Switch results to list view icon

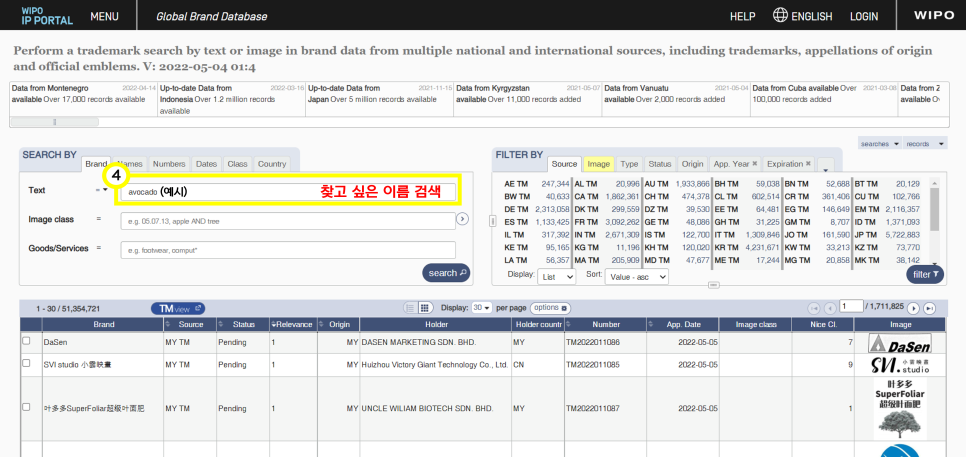coord(410,307)
